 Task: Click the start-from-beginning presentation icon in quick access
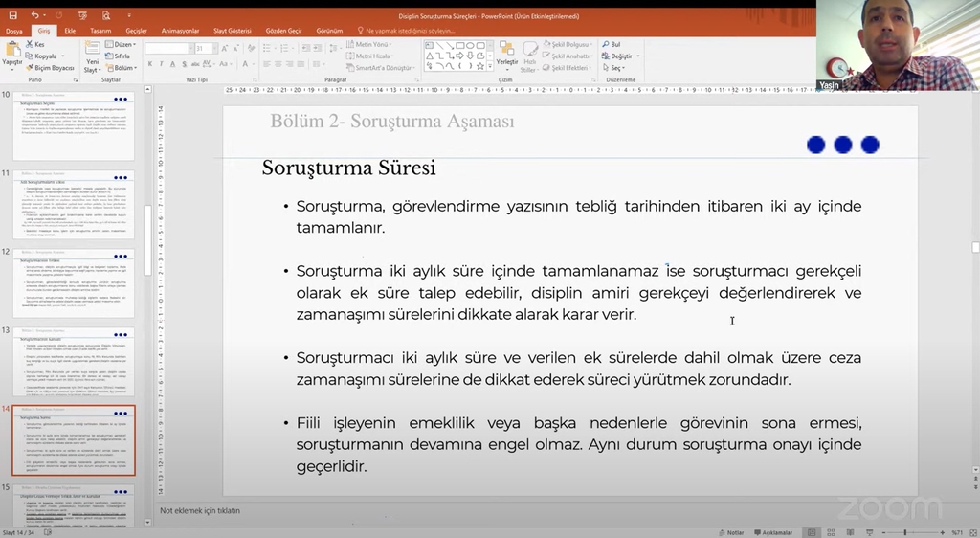(x=83, y=15)
